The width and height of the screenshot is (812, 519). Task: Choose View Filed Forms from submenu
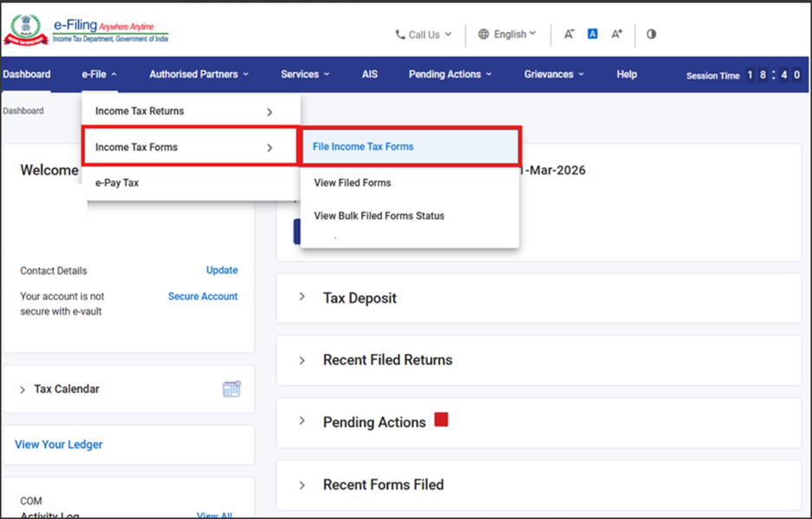[352, 183]
